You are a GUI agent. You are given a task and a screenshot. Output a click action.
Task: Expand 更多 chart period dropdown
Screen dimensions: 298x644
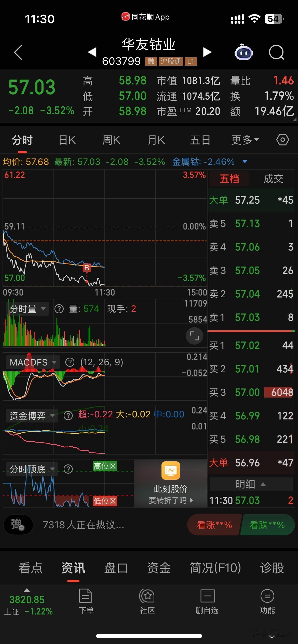[x=245, y=140]
